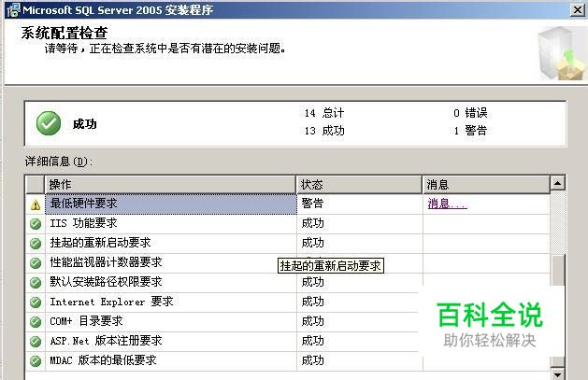Click the server box graphic at top right
The width and height of the screenshot is (588, 380).
562,53
